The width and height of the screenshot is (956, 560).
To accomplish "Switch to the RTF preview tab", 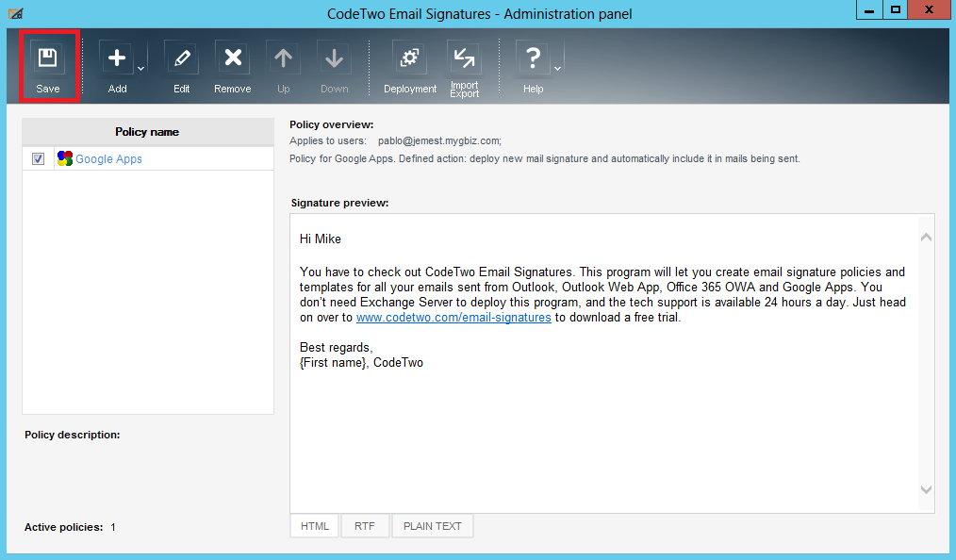I will tap(365, 526).
